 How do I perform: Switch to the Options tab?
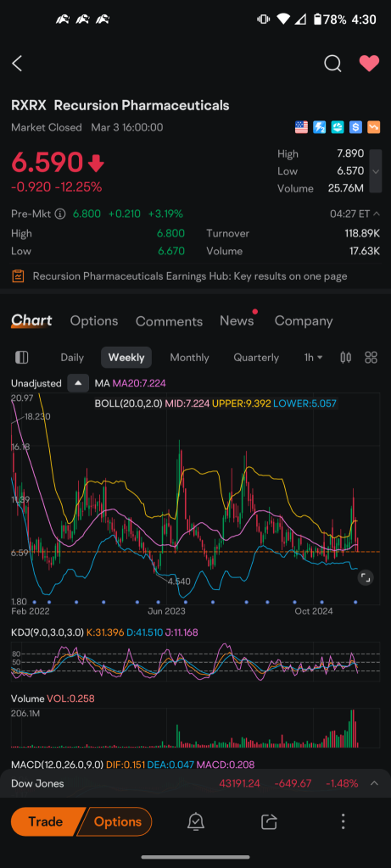click(94, 321)
